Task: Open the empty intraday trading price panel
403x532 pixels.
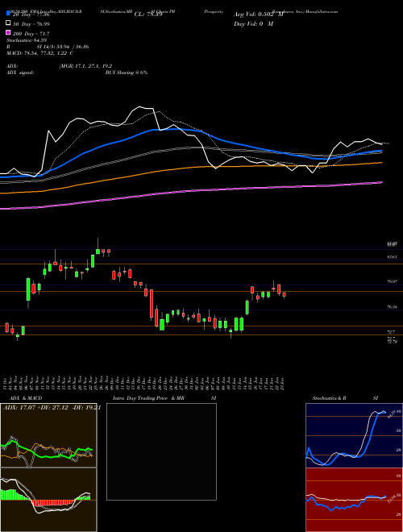Action: (x=161, y=451)
